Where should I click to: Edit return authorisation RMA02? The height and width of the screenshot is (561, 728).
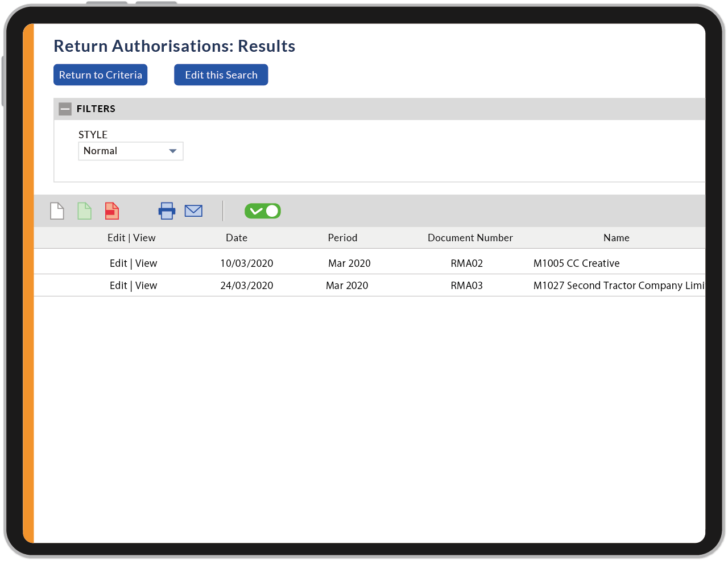point(118,263)
